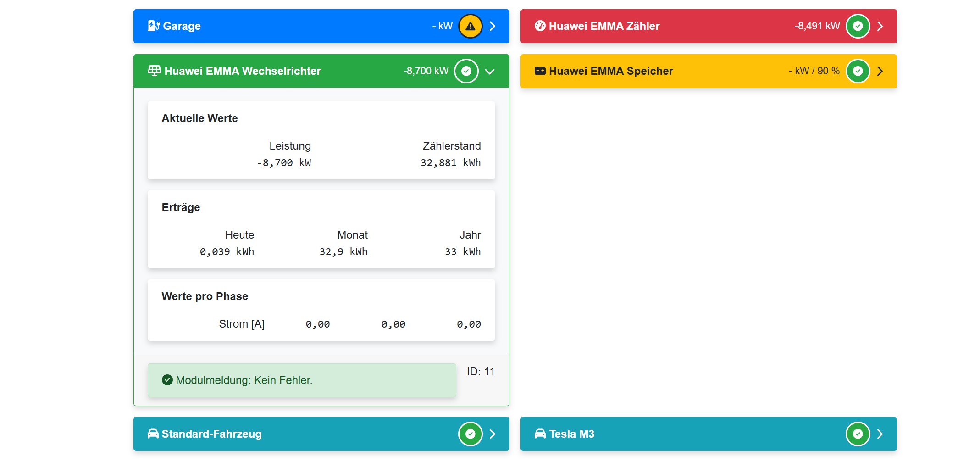This screenshot has width=980, height=467.
Task: Click the '- kW' value on Garage
Action: pos(443,26)
